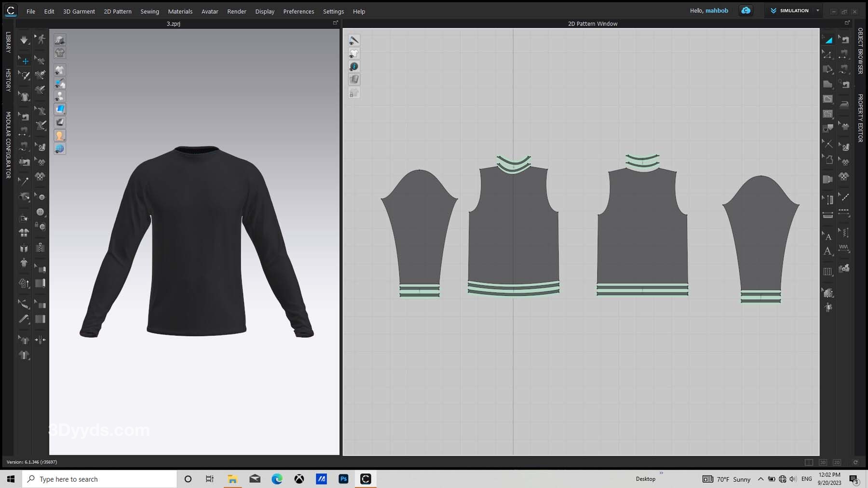Toggle the 2D pattern info display icon
868x488 pixels.
coord(354,66)
